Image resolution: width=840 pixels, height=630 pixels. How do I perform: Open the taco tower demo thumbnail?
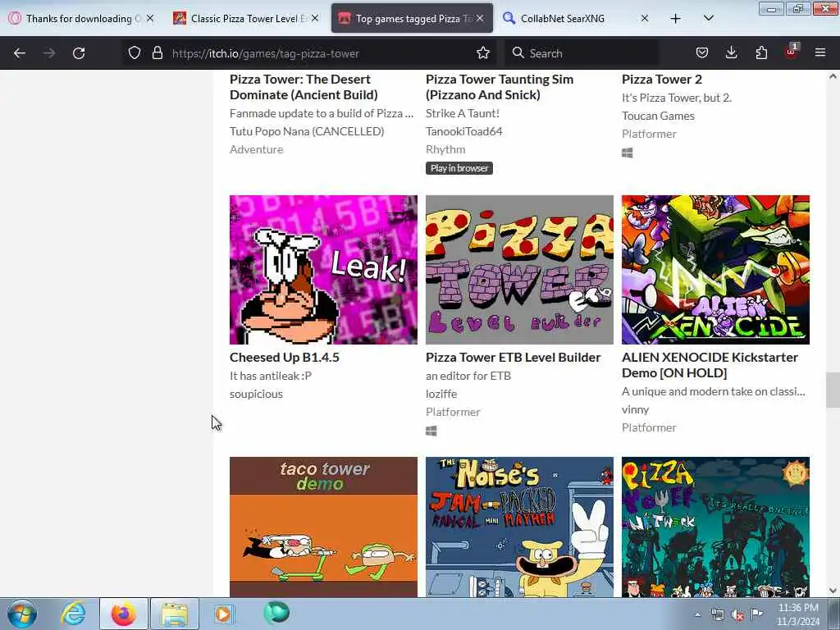click(323, 527)
